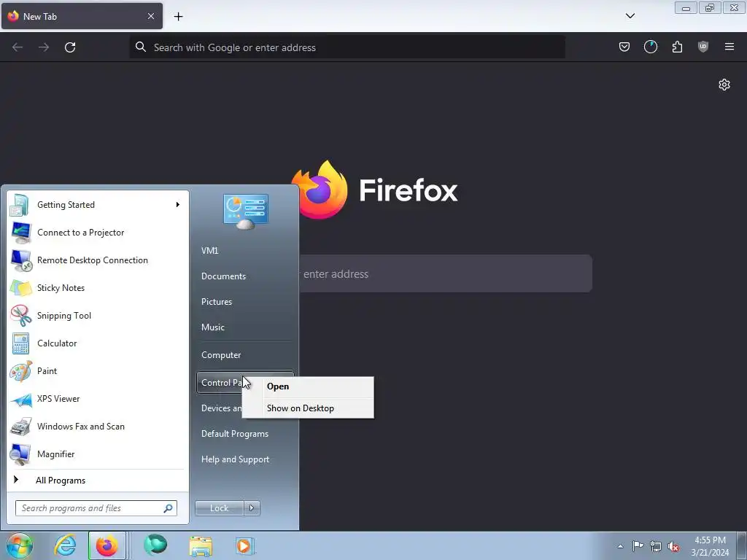Image resolution: width=747 pixels, height=560 pixels.
Task: Open the Extensions puzzle icon
Action: coord(677,47)
